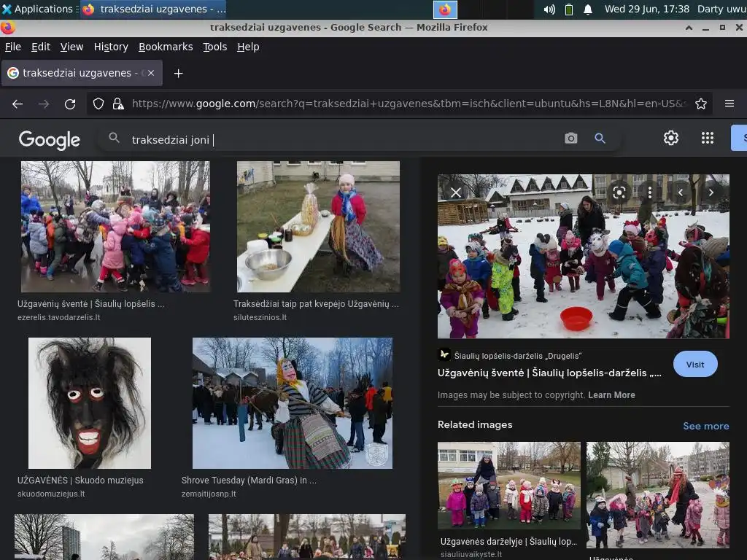The height and width of the screenshot is (560, 747).
Task: Open a new tab with the plus
Action: click(x=178, y=74)
